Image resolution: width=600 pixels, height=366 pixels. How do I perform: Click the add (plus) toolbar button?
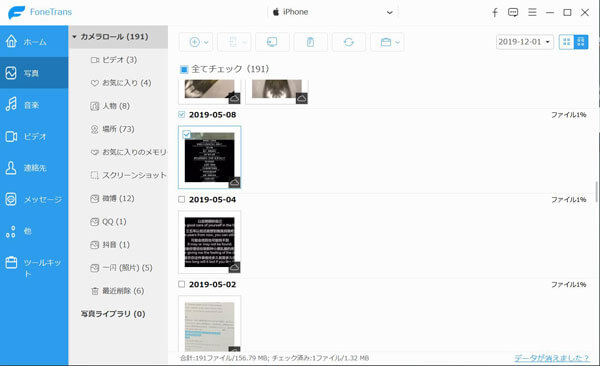[x=194, y=42]
